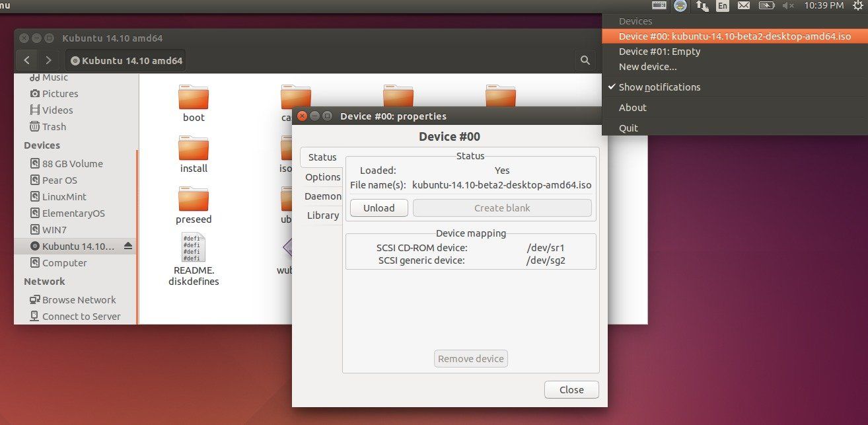Open Music in the Files sidebar
868x425 pixels.
point(55,78)
